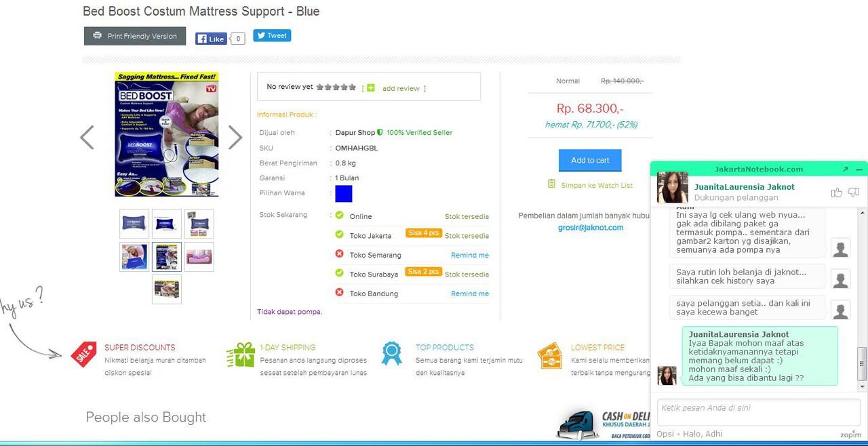
Task: Click the Zopim logo in the chat footer
Action: (x=850, y=434)
